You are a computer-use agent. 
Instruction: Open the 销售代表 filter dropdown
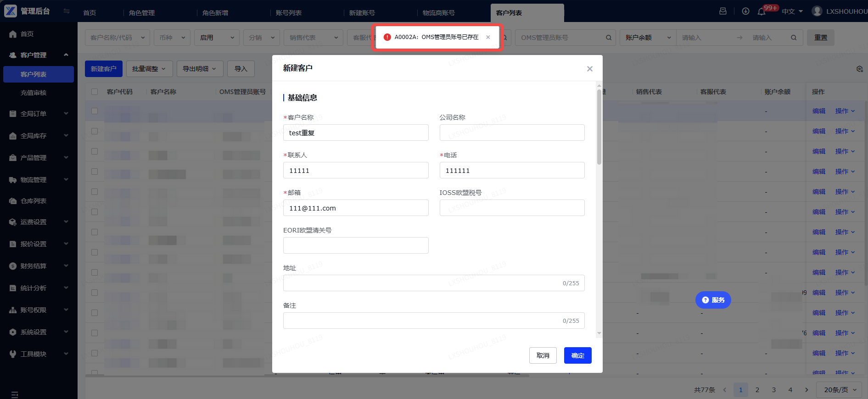coord(314,38)
